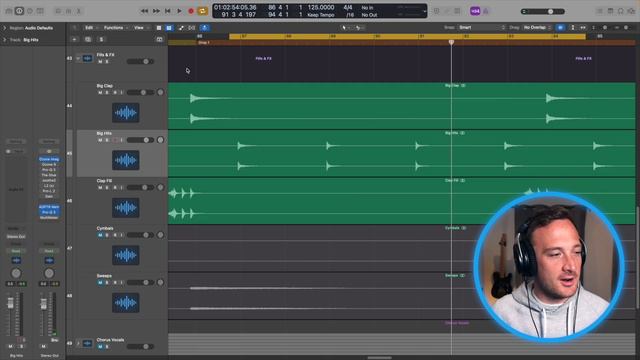The width and height of the screenshot is (640, 360).
Task: Toggle the yellow Cycle mode button
Action: pyautogui.click(x=202, y=11)
